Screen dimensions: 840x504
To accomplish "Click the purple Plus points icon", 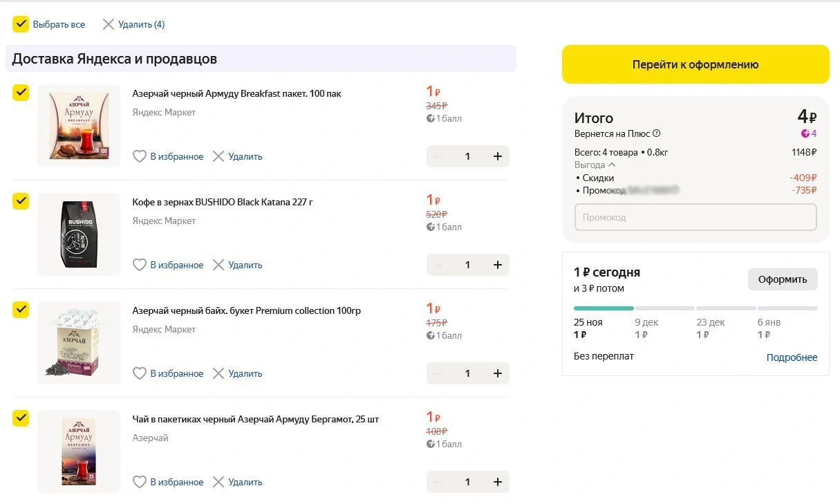I will coord(805,133).
